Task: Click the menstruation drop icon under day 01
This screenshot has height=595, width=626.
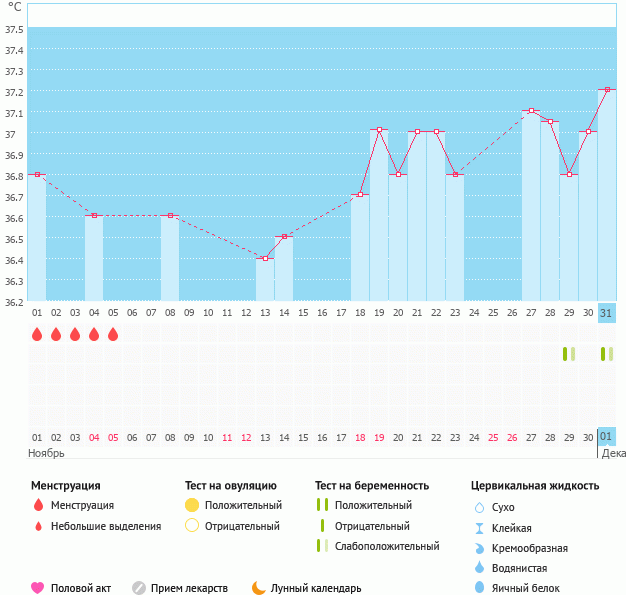Action: 37,334
